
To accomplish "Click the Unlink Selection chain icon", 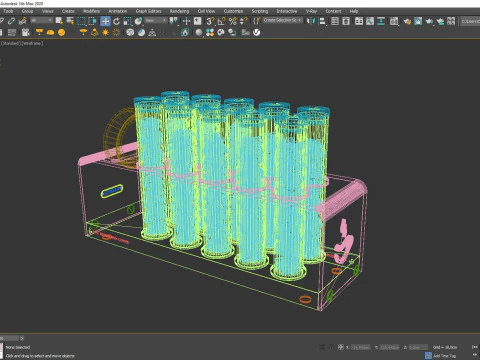I will click(x=12, y=21).
